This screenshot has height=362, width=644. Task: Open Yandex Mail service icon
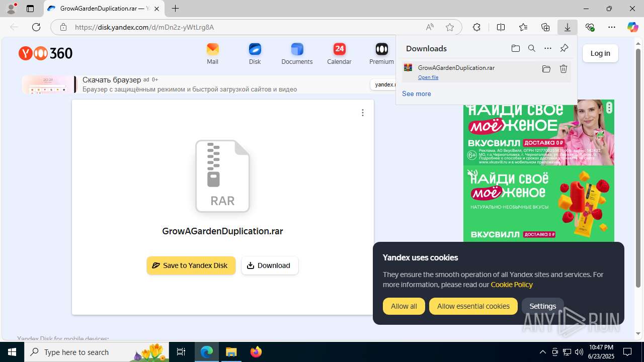tap(212, 53)
